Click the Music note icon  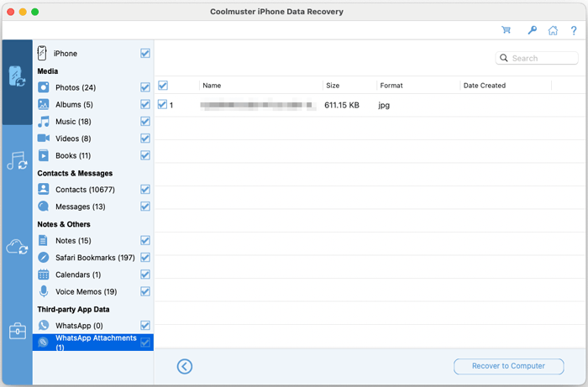44,122
